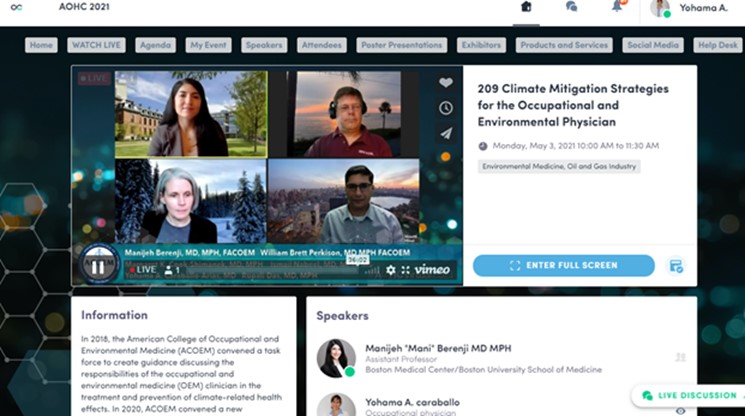
Task: Click Yohama caraballo's speaker photo
Action: pyautogui.click(x=336, y=406)
